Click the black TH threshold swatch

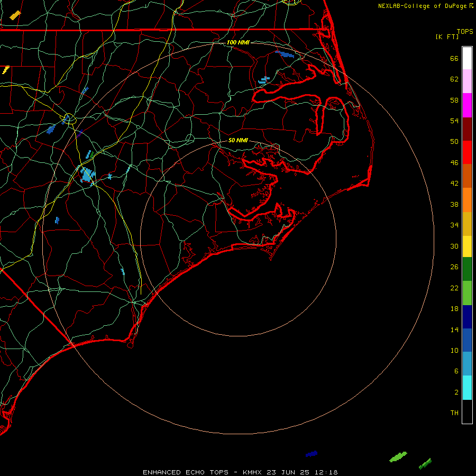(467, 411)
